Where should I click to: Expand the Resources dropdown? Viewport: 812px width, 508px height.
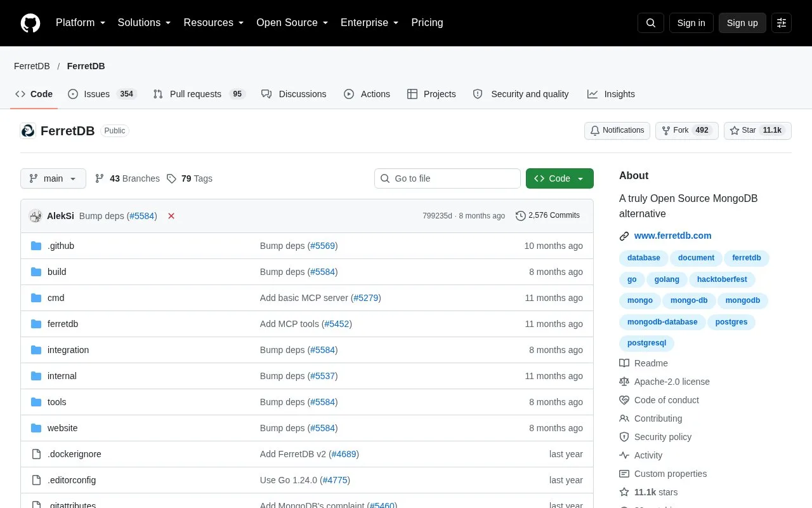click(214, 23)
